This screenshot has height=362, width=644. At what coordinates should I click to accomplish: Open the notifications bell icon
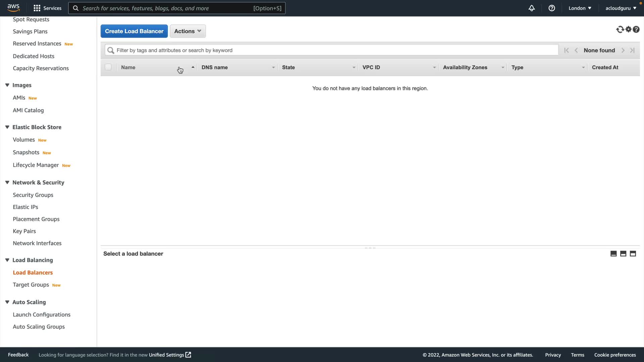532,8
